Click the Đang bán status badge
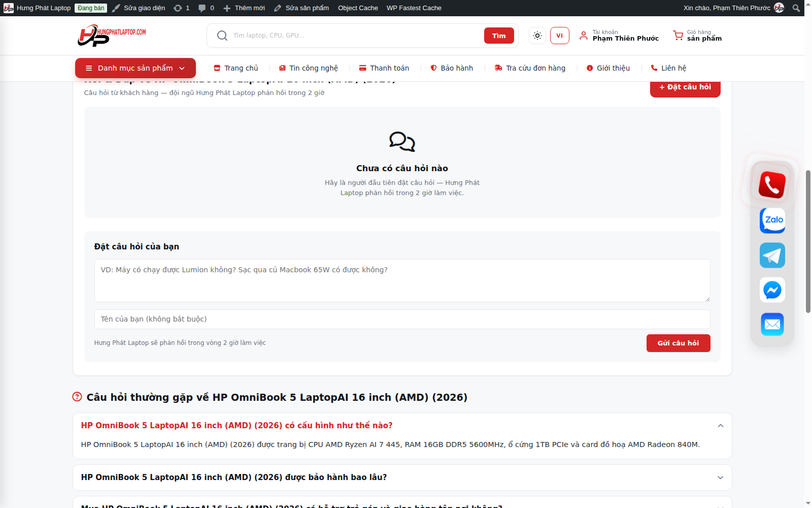 coord(91,8)
